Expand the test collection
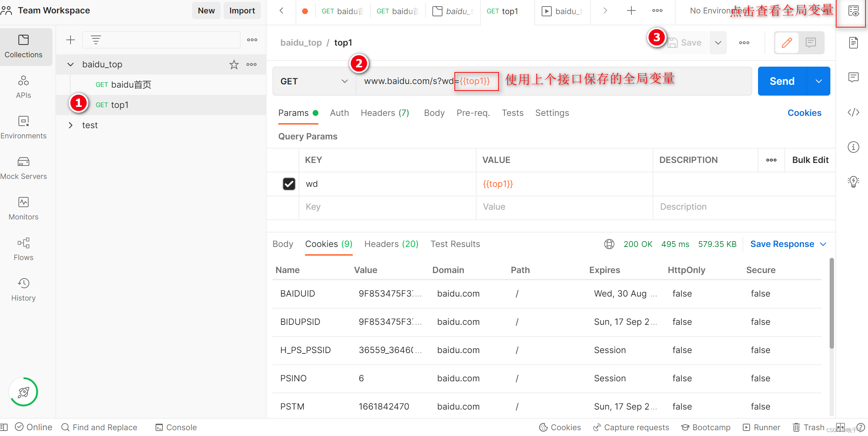The image size is (868, 436). point(71,125)
